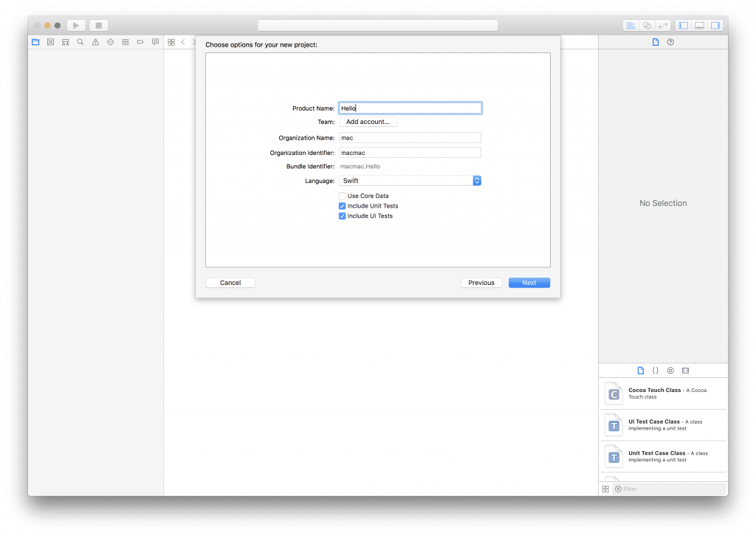Screen dimensions: 756x536
Task: Go back with the left chevron
Action: tap(183, 42)
